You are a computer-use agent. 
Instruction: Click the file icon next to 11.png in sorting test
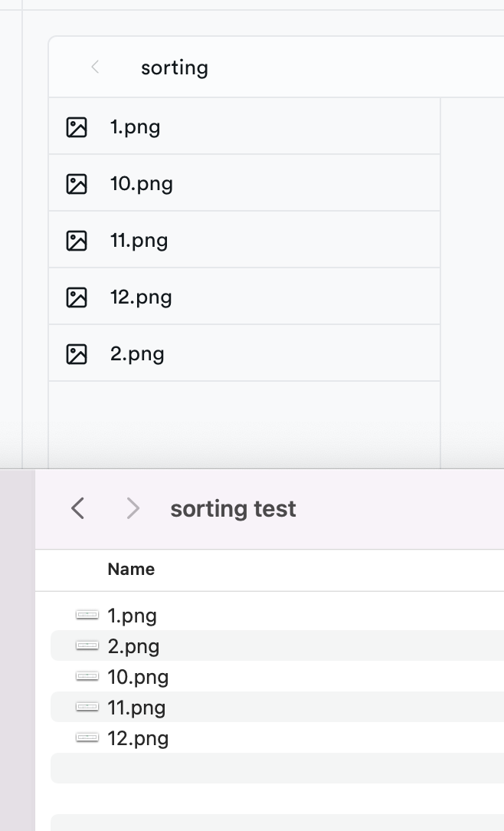coord(88,707)
